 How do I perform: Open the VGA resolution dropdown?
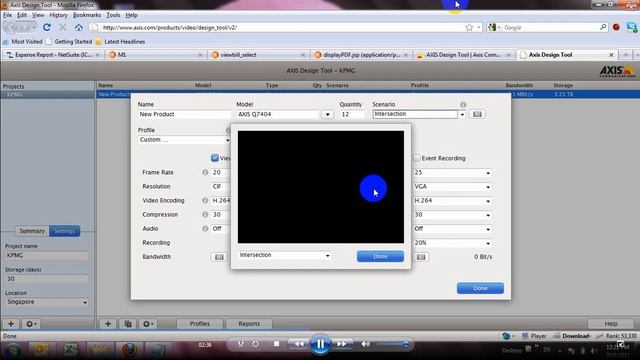click(x=488, y=187)
